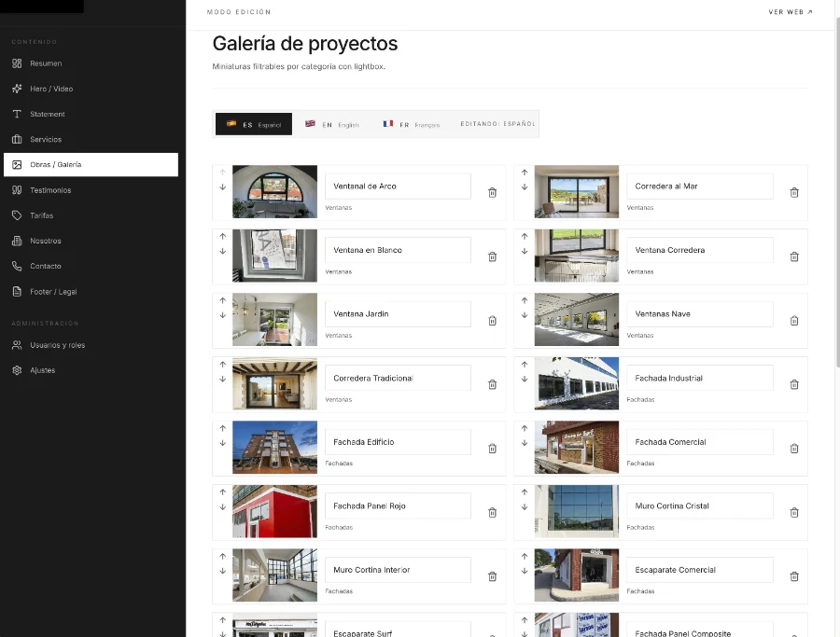
Task: Move Fachada Industrial down
Action: pyautogui.click(x=525, y=379)
